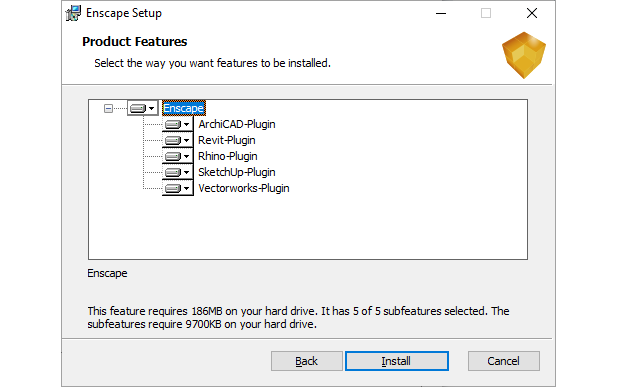Click the Enscape feature description label below the tree

pyautogui.click(x=107, y=273)
